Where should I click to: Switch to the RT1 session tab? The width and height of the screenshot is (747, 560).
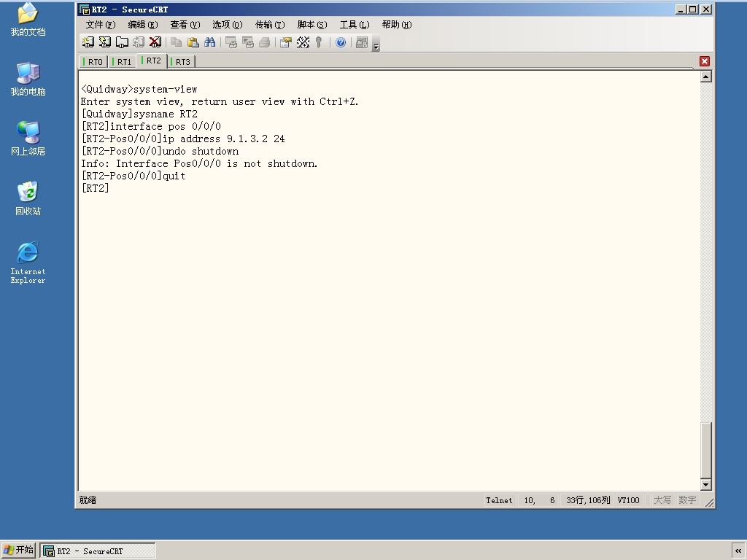pyautogui.click(x=123, y=62)
